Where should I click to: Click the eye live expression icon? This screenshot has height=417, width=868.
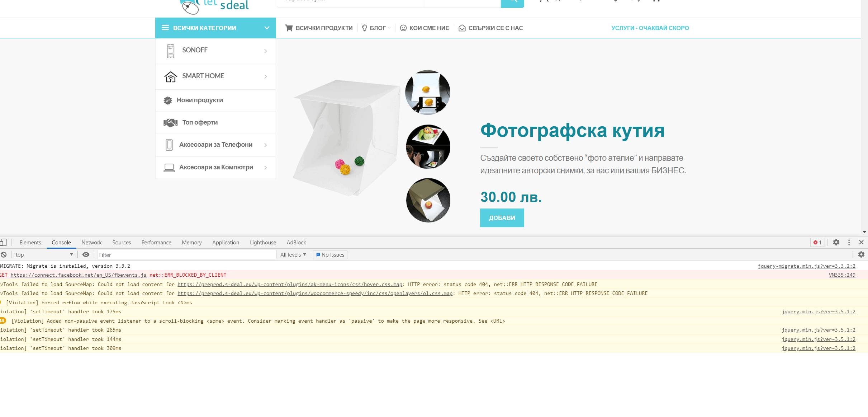[86, 255]
